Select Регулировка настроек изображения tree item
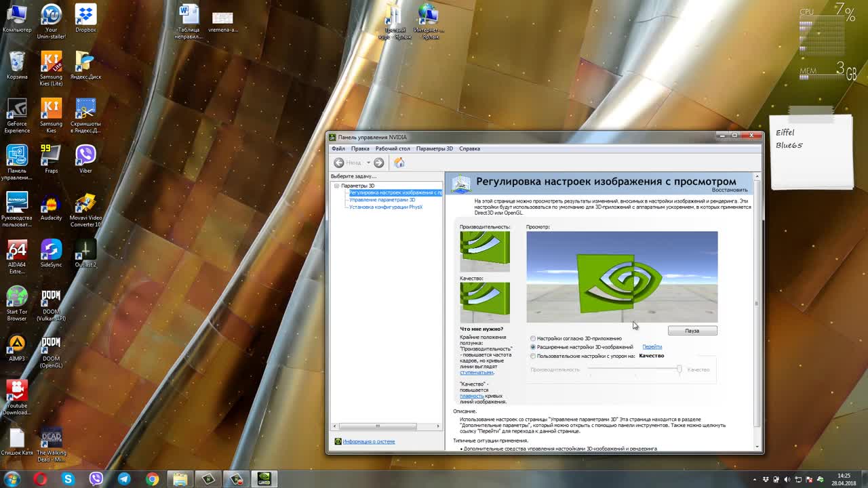Screen dimensions: 868x488 pyautogui.click(x=395, y=192)
